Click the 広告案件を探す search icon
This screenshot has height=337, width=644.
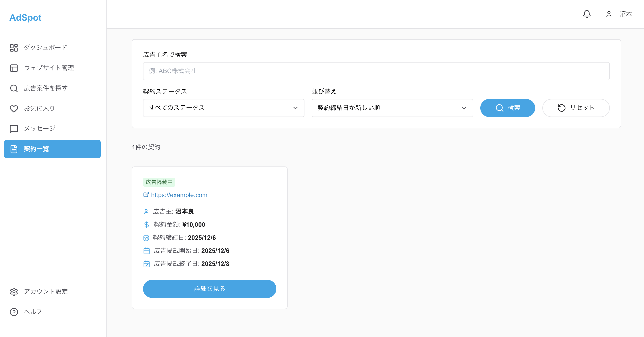(14, 88)
